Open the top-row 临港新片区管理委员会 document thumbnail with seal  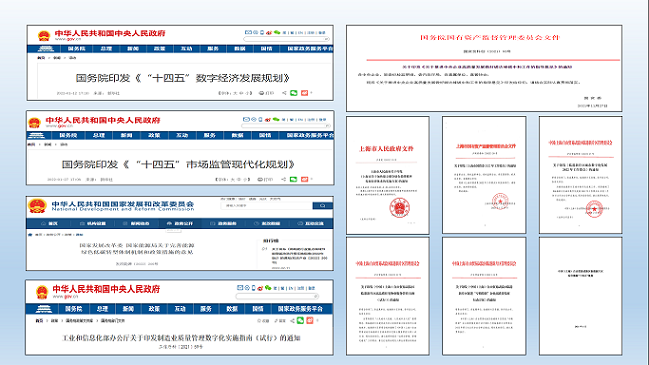tap(580, 175)
